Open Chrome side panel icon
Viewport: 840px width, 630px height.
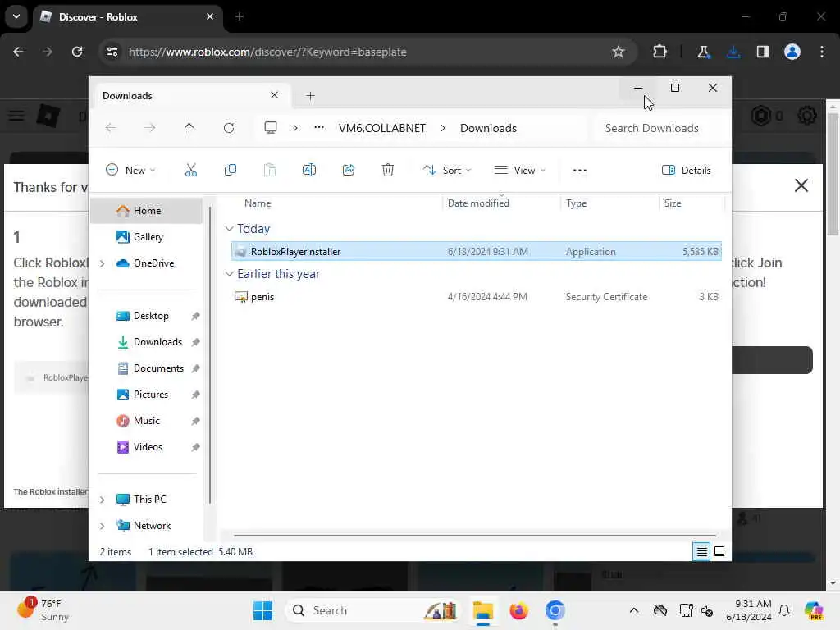(x=762, y=52)
